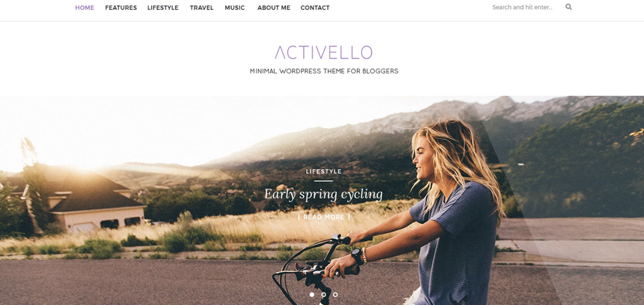644x305 pixels.
Task: Open the Home menu item
Action: pos(85,8)
